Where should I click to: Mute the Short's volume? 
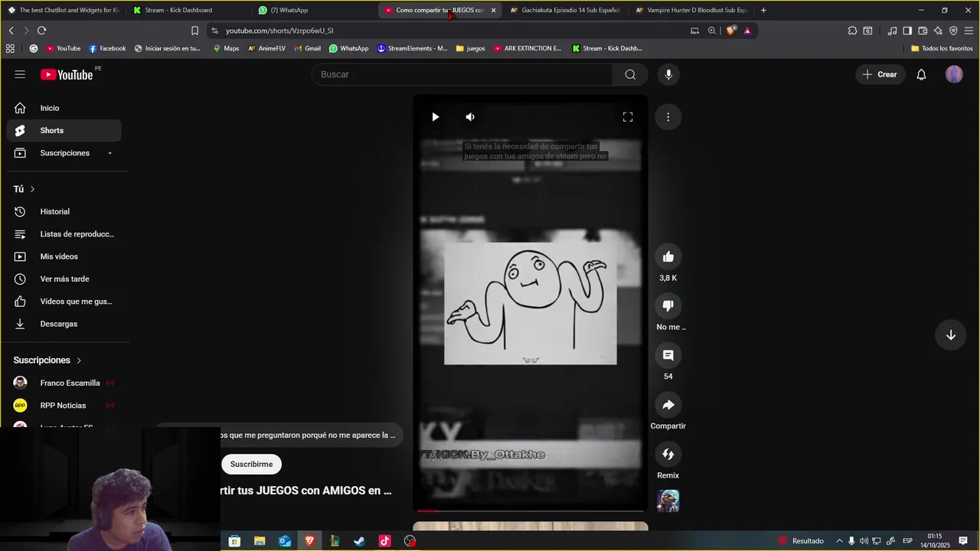click(x=470, y=117)
